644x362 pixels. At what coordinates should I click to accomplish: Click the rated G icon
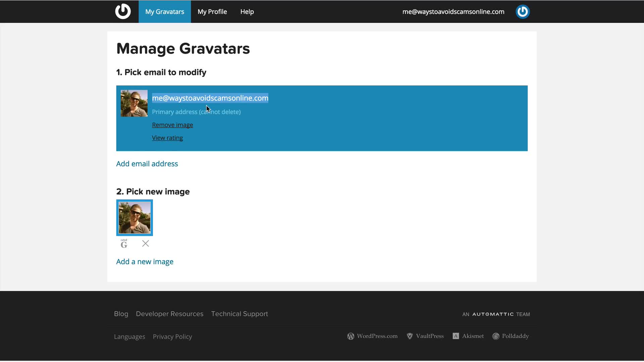(x=124, y=244)
